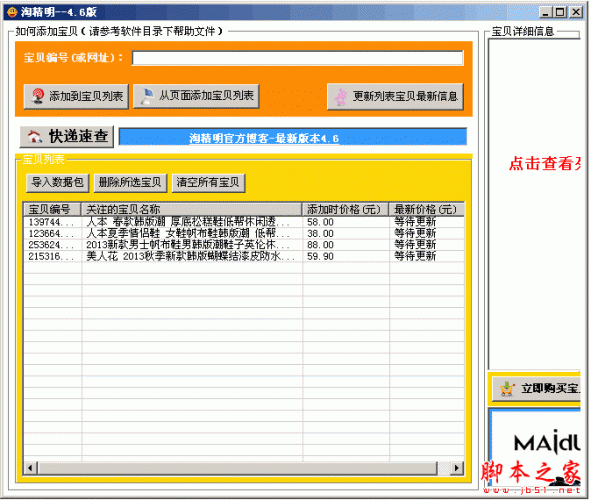The image size is (591, 500).
Task: Close the 淘精明 window
Action: [x=576, y=12]
